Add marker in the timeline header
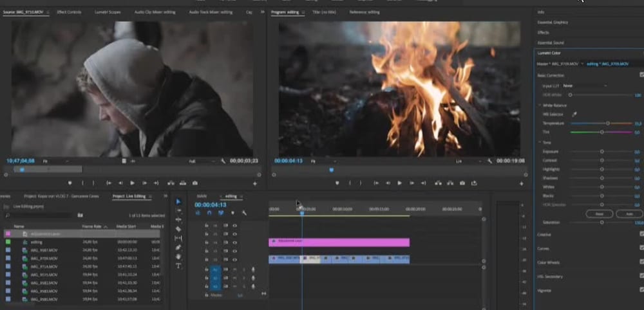644x310 pixels. click(232, 213)
